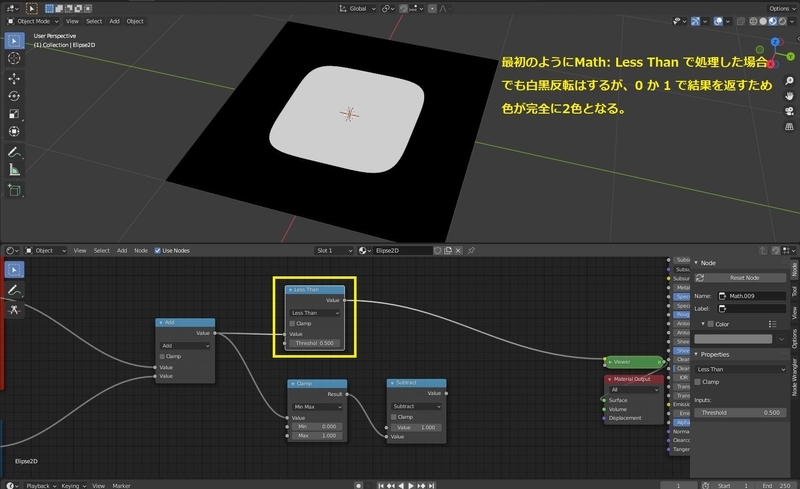Jump to timeline end icon
The height and width of the screenshot is (489, 800).
click(x=432, y=485)
